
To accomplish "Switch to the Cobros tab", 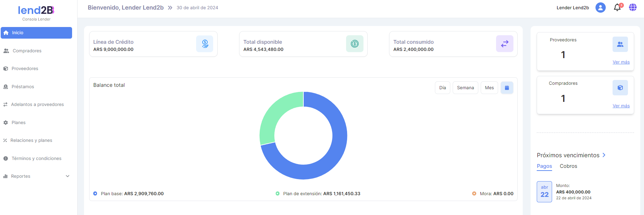I will coord(568,166).
